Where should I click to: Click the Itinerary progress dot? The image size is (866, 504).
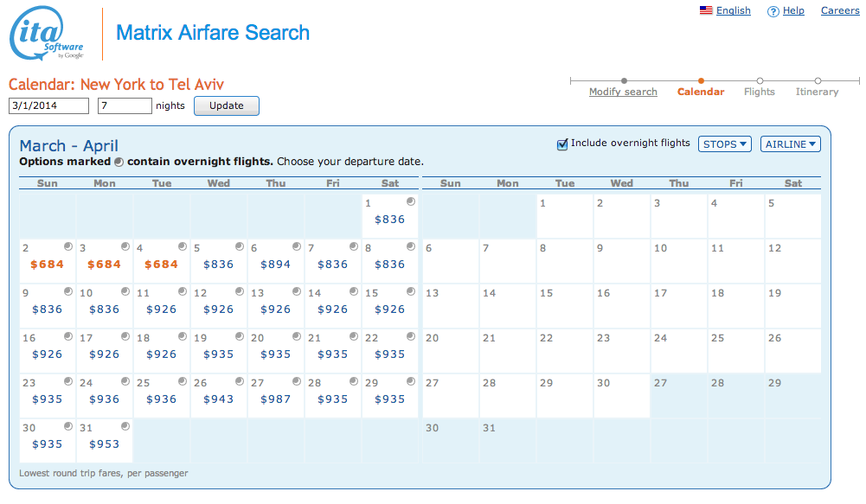pyautogui.click(x=818, y=80)
